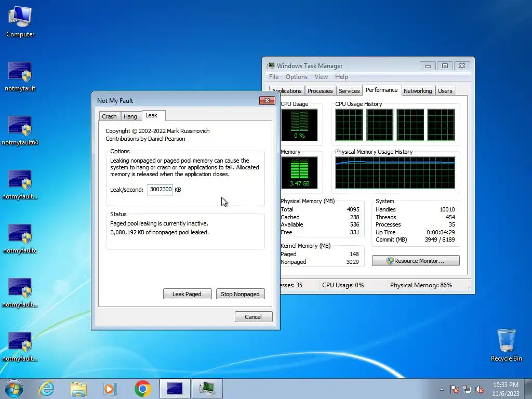Switch to the Services tab
This screenshot has height=399, width=532.
click(349, 91)
